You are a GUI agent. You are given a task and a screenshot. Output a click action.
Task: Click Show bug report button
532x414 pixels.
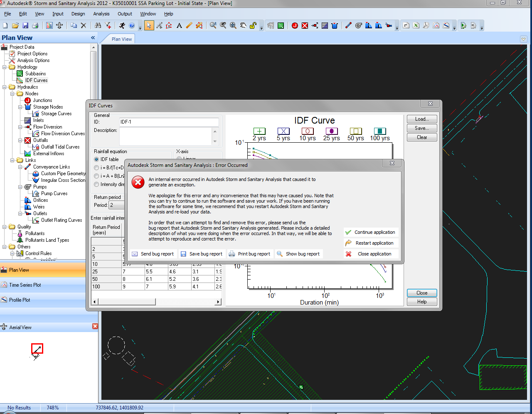click(x=299, y=254)
